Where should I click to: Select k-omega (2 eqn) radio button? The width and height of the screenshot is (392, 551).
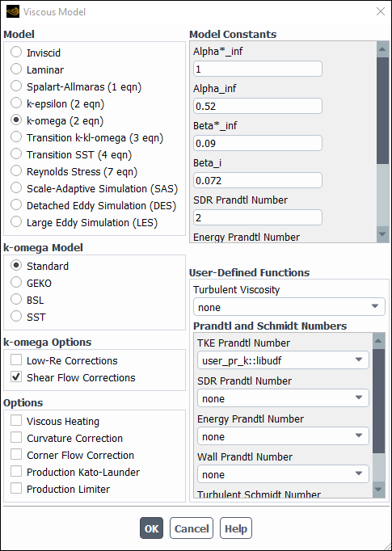[16, 120]
